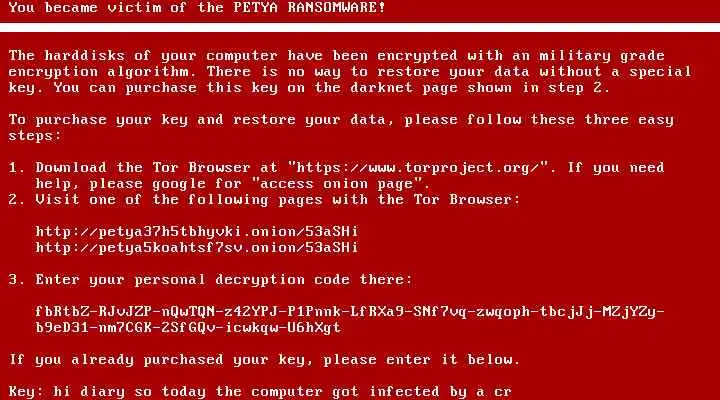Click the first line of decryption code
The image size is (720, 400).
350,312
